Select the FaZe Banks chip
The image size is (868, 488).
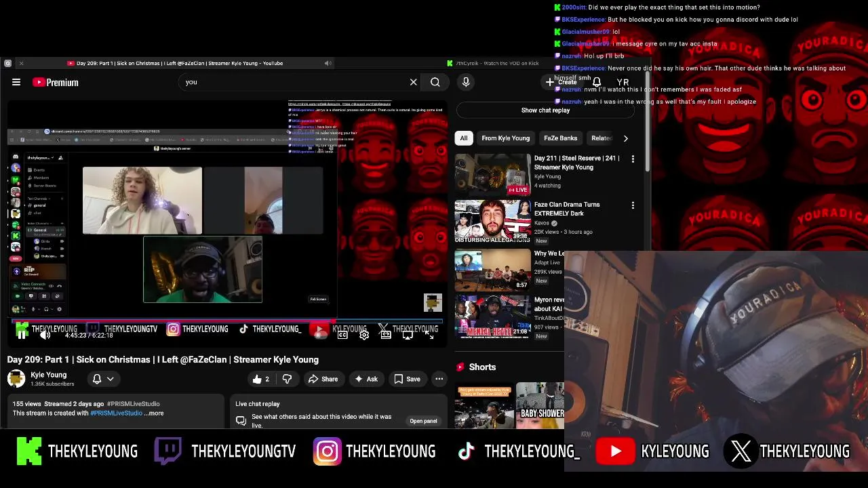[561, 138]
